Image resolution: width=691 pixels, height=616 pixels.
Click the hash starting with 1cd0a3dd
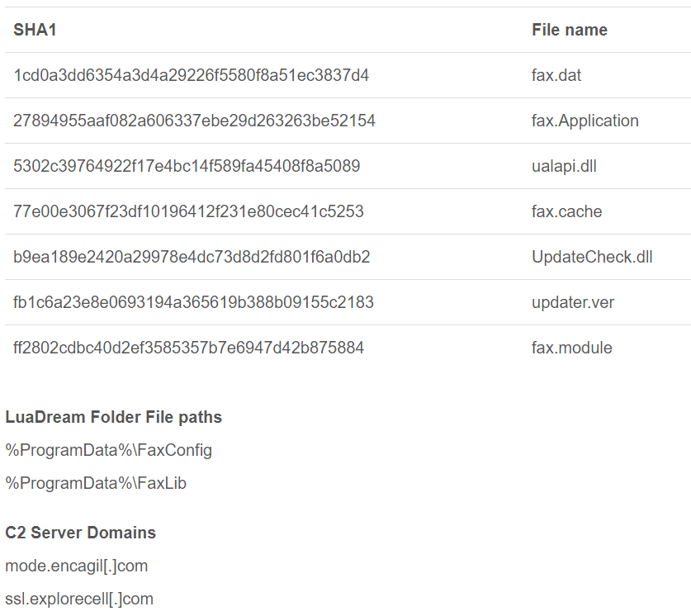click(191, 76)
